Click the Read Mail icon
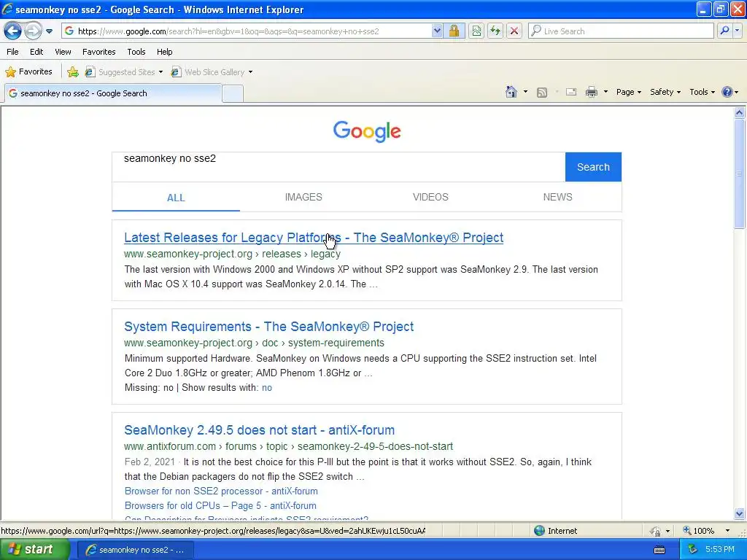747x560 pixels. (571, 92)
